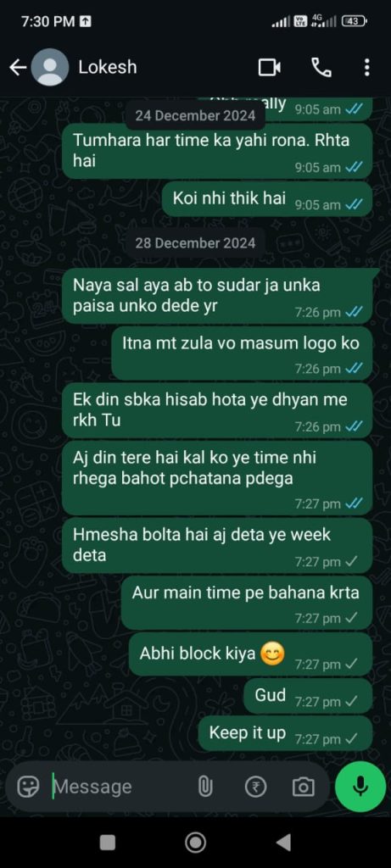Start a video call with Lokesh
The height and width of the screenshot is (868, 391).
(269, 68)
